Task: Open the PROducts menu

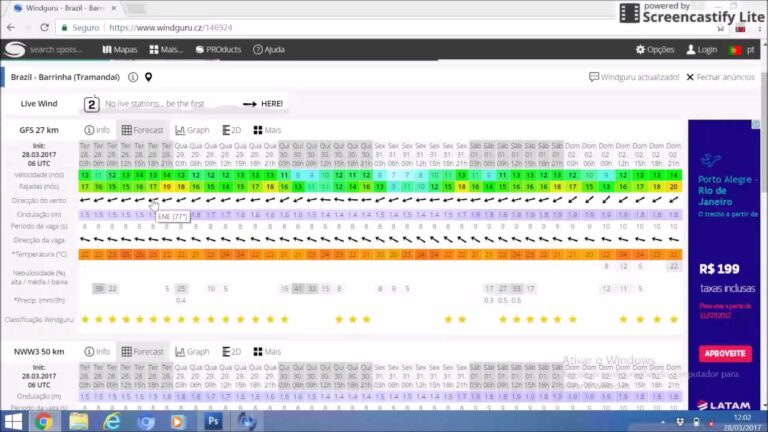Action: coord(218,49)
